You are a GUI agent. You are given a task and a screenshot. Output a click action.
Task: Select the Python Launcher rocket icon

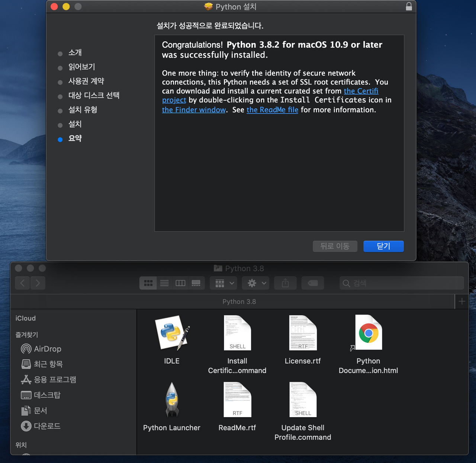(172, 400)
